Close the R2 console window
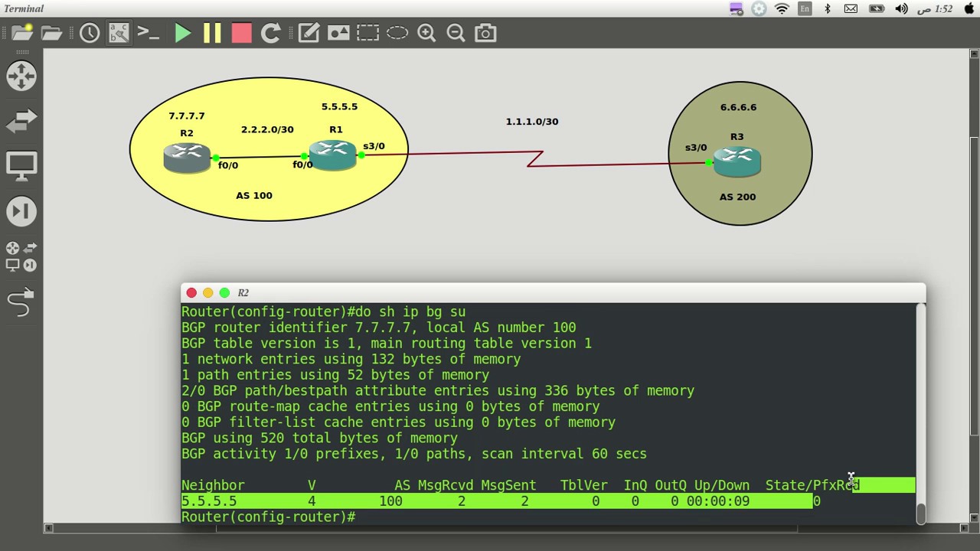 coord(191,292)
